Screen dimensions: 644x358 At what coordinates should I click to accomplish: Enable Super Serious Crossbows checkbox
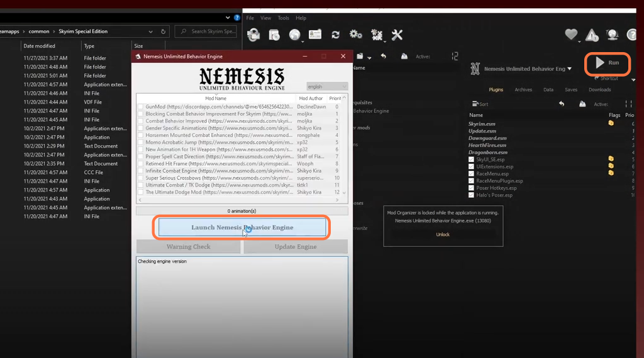point(140,178)
